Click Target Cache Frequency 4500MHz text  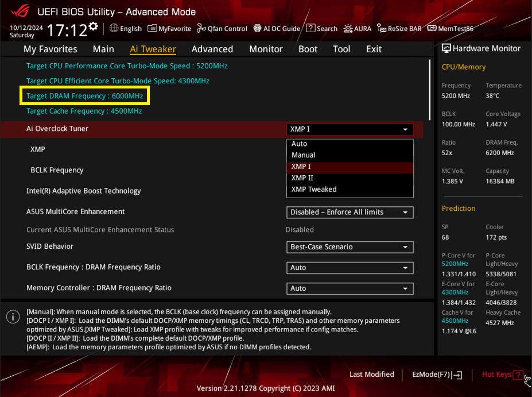[84, 111]
